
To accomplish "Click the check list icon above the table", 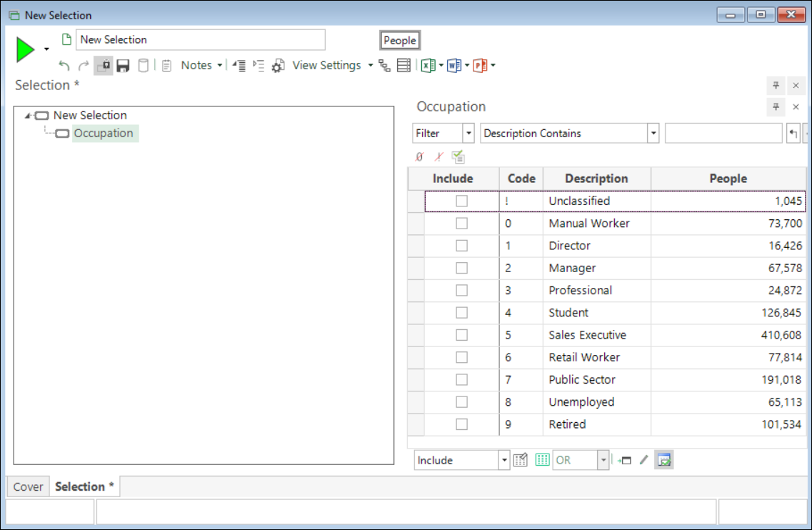I will [458, 156].
